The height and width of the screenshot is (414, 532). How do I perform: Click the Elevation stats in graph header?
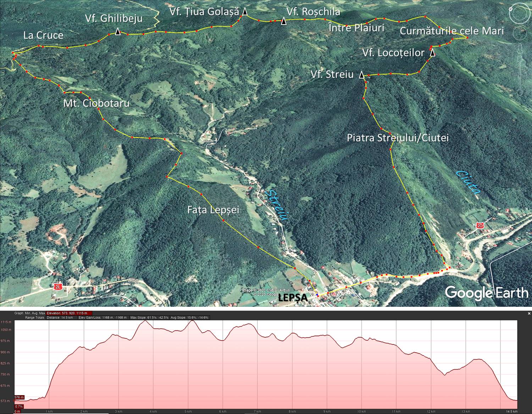tap(69, 313)
